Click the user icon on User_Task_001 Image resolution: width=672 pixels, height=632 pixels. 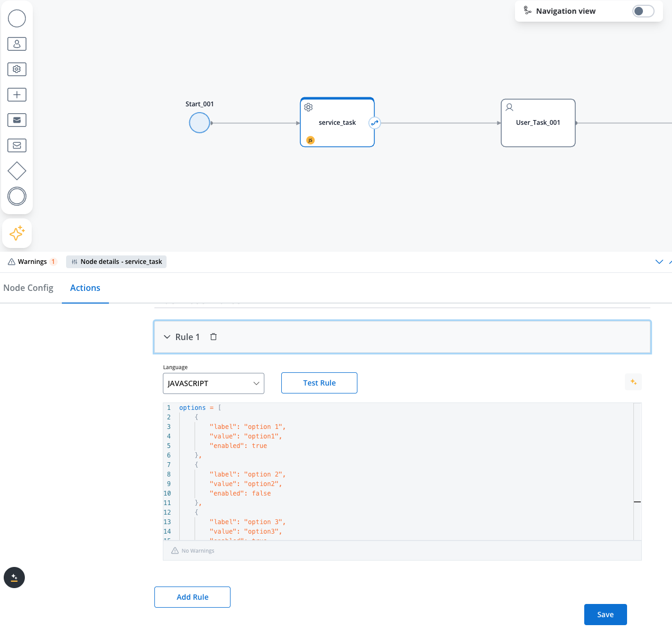[x=509, y=107]
